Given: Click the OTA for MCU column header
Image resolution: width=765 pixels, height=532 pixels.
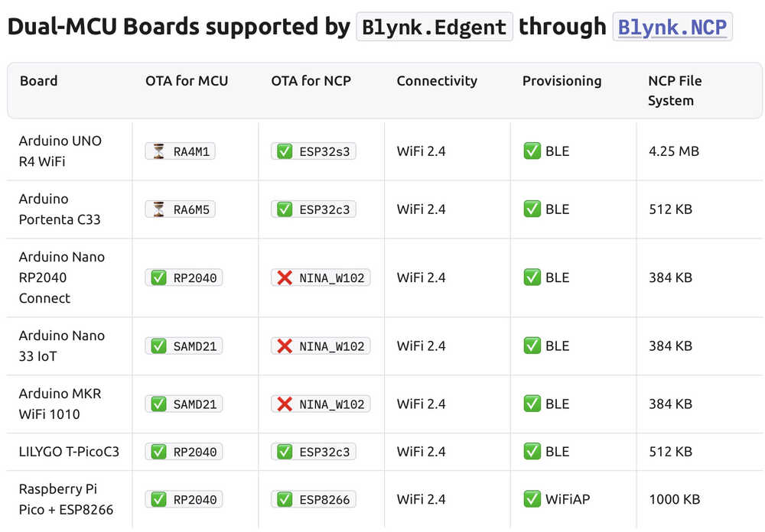Looking at the screenshot, I should 187,81.
